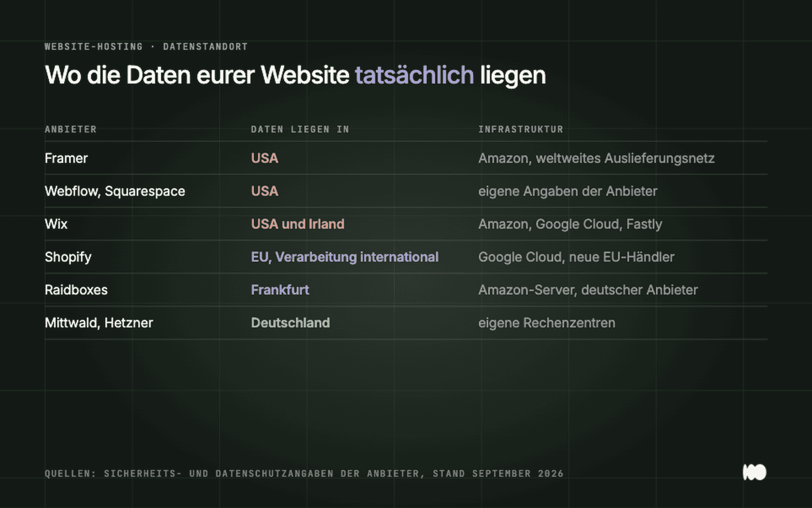
Task: Click the 'ANBIETER' column header
Action: coord(71,130)
